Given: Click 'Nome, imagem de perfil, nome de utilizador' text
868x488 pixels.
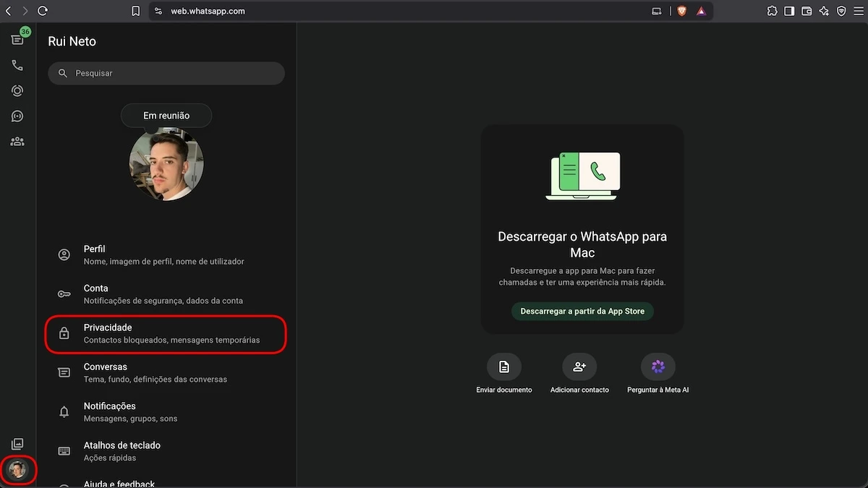Looking at the screenshot, I should (x=164, y=262).
